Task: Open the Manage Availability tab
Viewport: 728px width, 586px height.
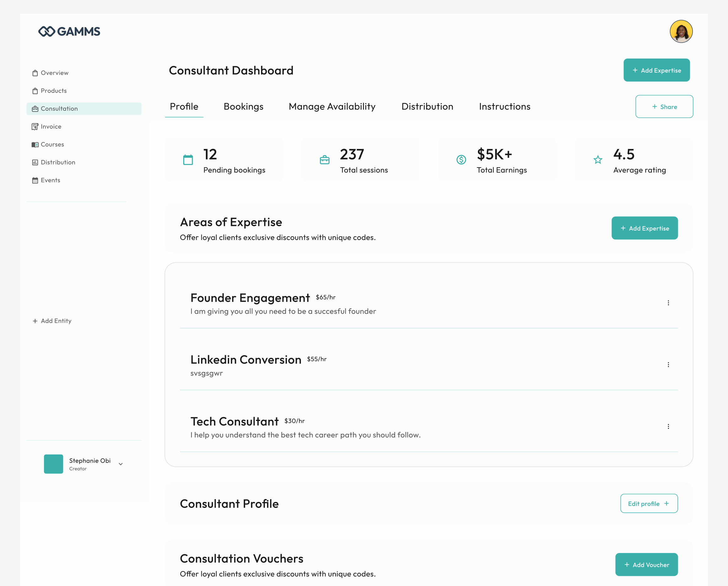Action: [332, 107]
